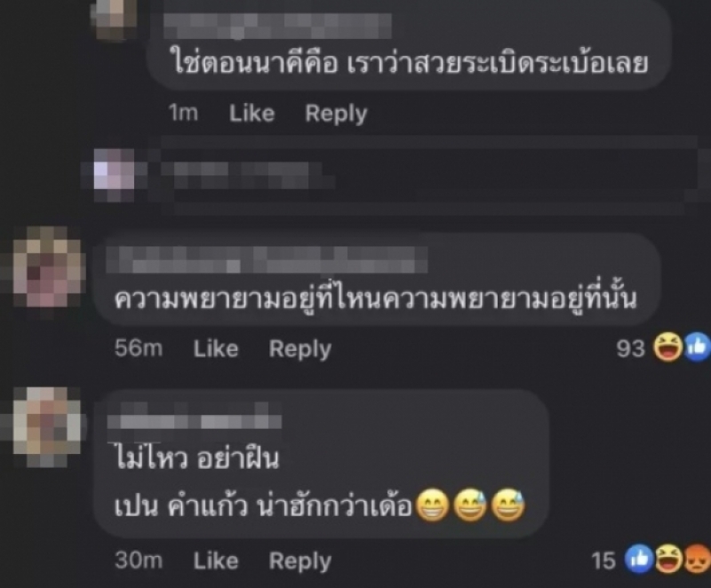Click the 56m timestamp link

(139, 348)
